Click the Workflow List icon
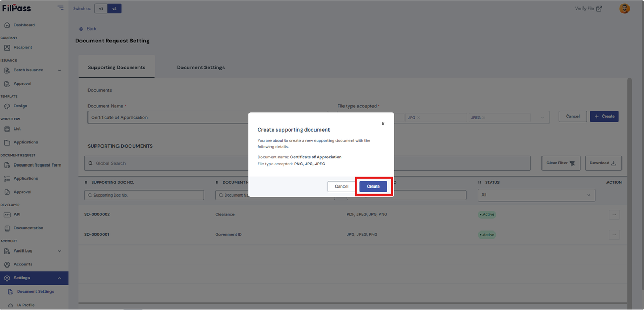 pyautogui.click(x=7, y=129)
